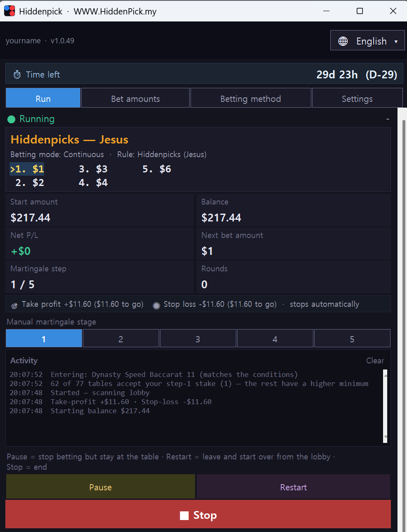Click the globe language icon
This screenshot has width=407, height=532.
[x=343, y=41]
